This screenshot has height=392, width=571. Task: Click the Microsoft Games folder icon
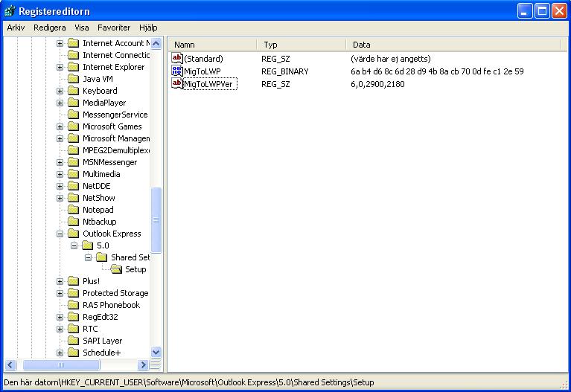pyautogui.click(x=73, y=126)
